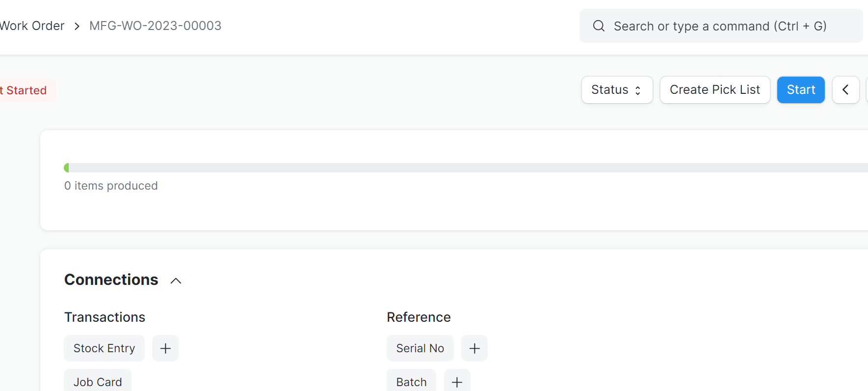Open the Status dropdown

[617, 90]
